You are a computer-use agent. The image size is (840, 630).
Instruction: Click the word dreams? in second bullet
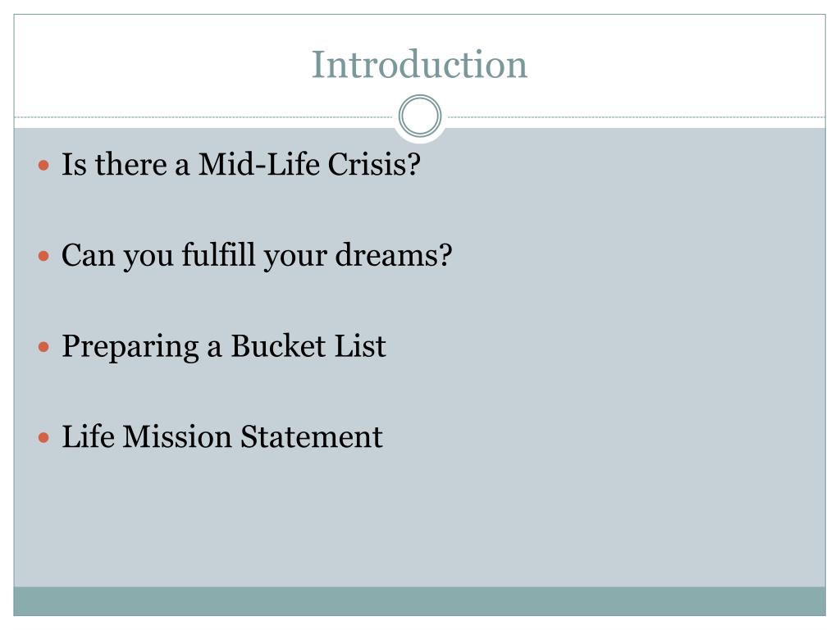point(394,255)
